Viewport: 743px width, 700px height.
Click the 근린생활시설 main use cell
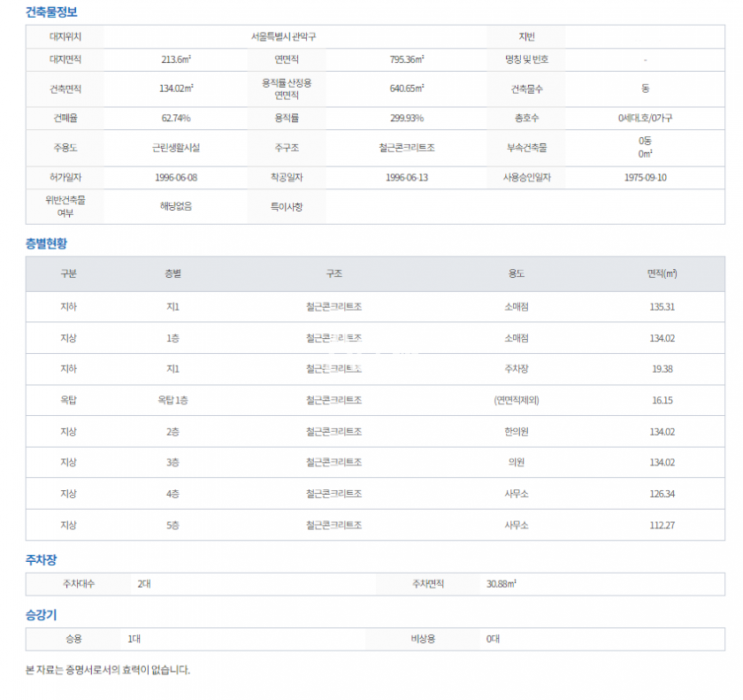pyautogui.click(x=176, y=148)
